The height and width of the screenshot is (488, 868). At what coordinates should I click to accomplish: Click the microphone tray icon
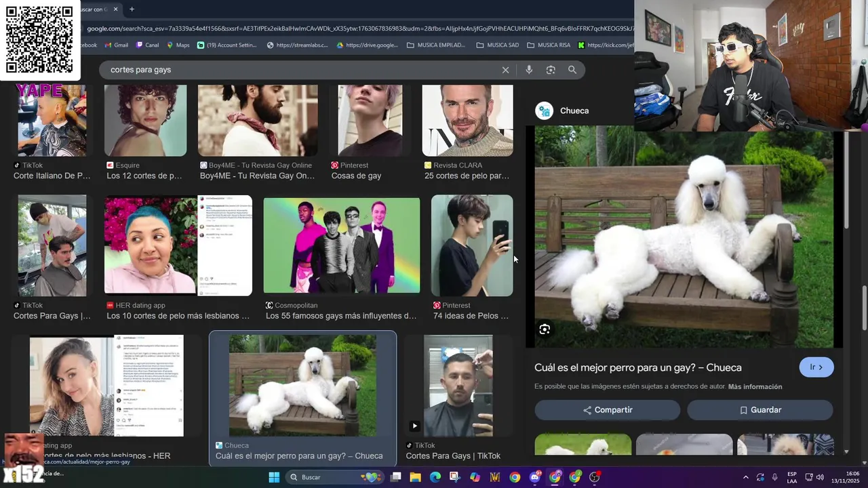[x=775, y=477]
